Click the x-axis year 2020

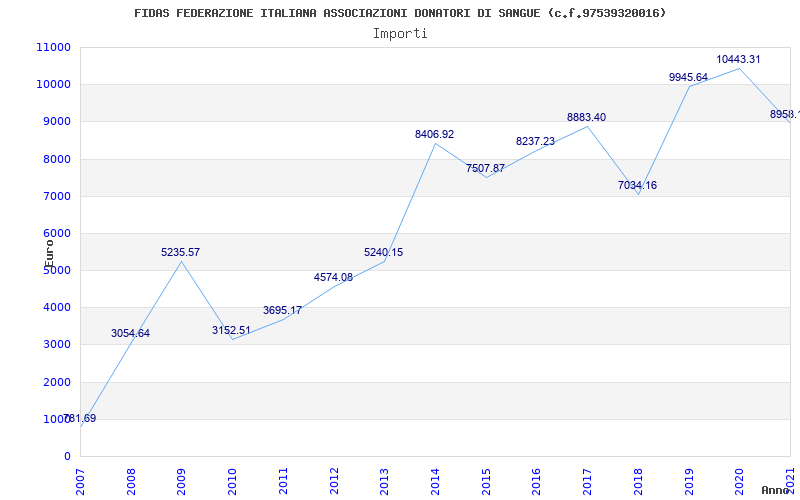point(739,482)
